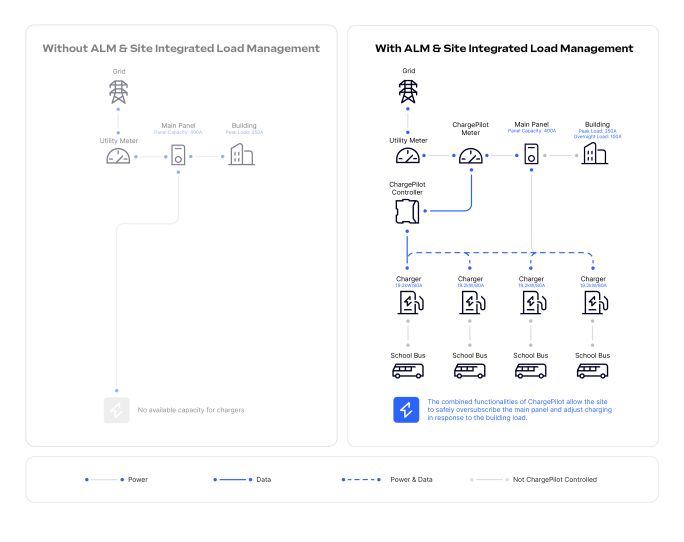Click the faded Main Panel icon in the Without ALM panel
The image size is (684, 542).
tap(178, 155)
